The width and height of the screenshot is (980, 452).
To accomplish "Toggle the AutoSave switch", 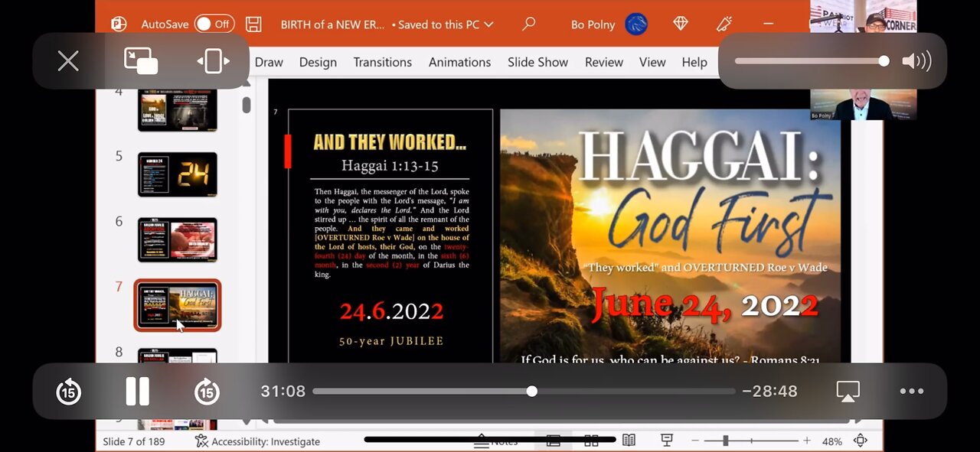I will click(214, 24).
